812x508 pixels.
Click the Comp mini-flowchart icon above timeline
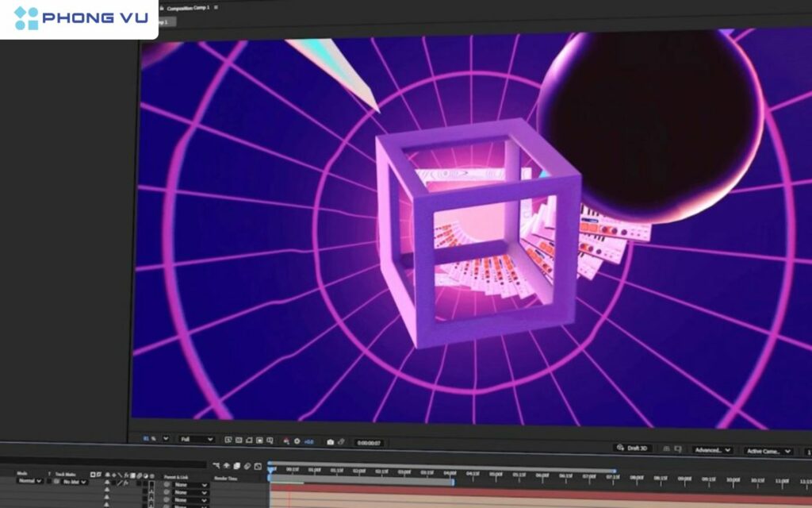click(x=216, y=464)
